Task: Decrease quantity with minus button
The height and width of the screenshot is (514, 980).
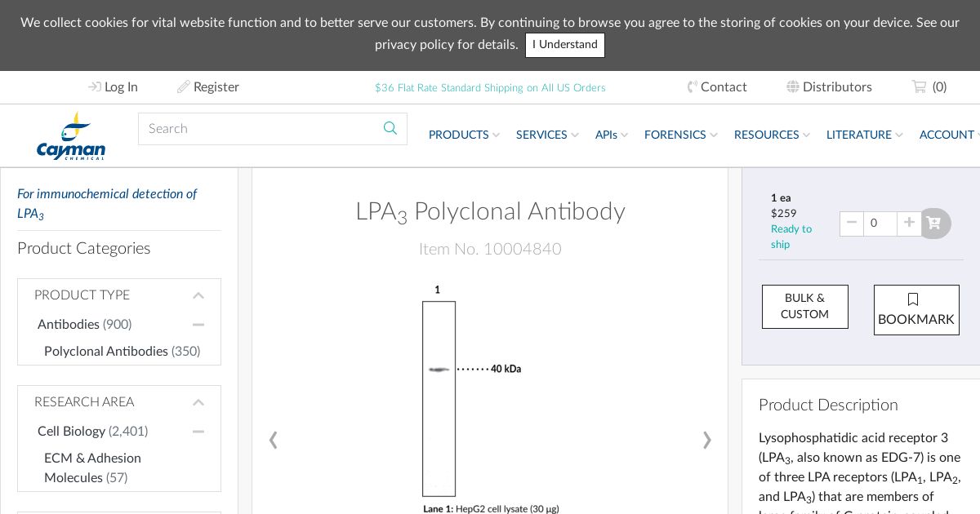Action: point(852,224)
